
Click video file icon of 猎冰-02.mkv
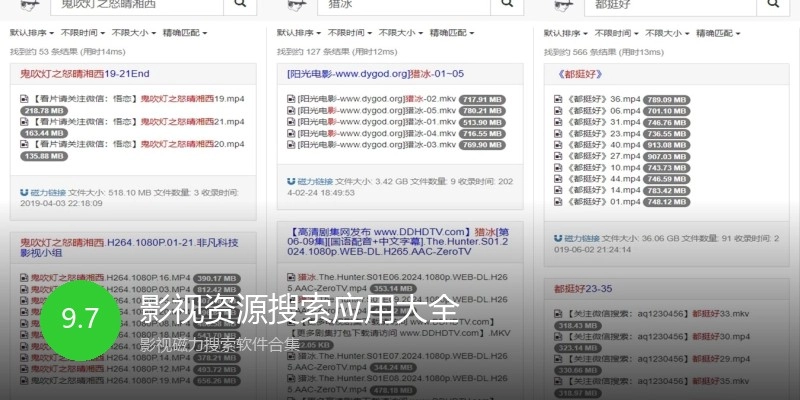point(291,99)
